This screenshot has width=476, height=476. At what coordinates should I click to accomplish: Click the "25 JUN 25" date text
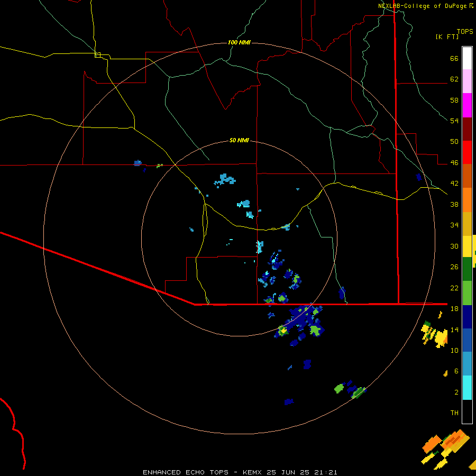point(288,472)
